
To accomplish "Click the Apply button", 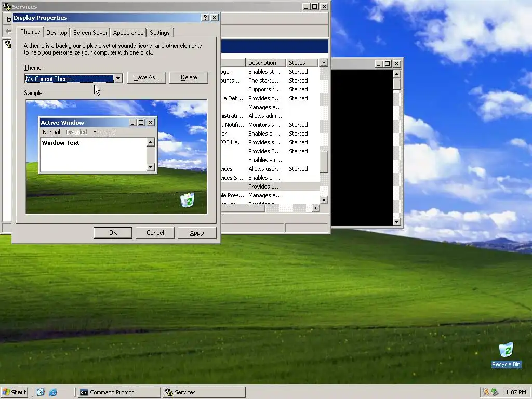I will (197, 233).
